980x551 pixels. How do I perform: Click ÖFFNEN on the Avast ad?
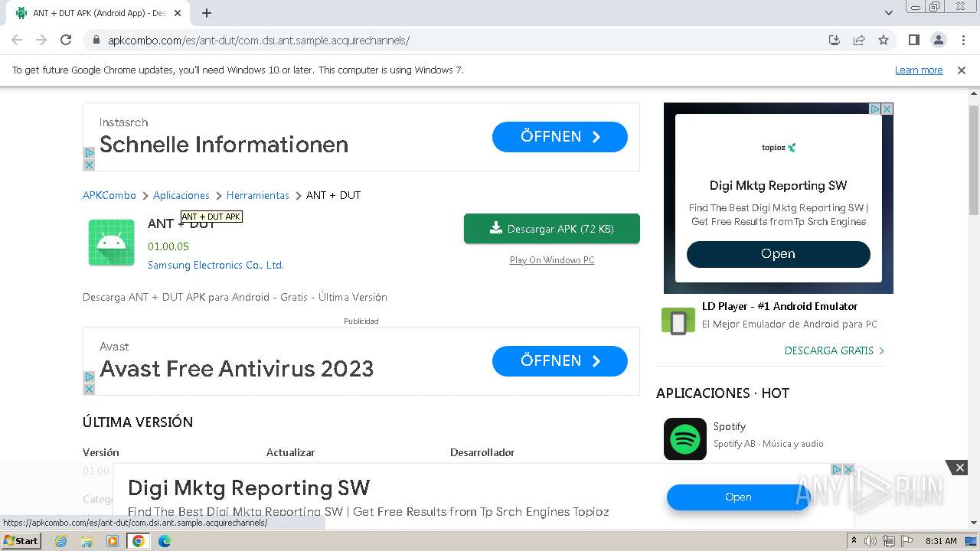pos(560,361)
